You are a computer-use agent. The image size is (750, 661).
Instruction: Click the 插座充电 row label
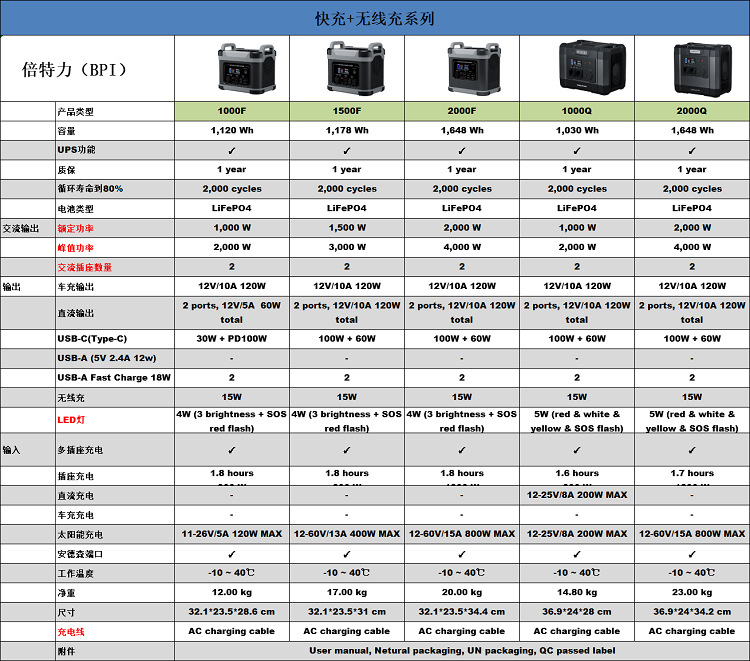tap(76, 476)
